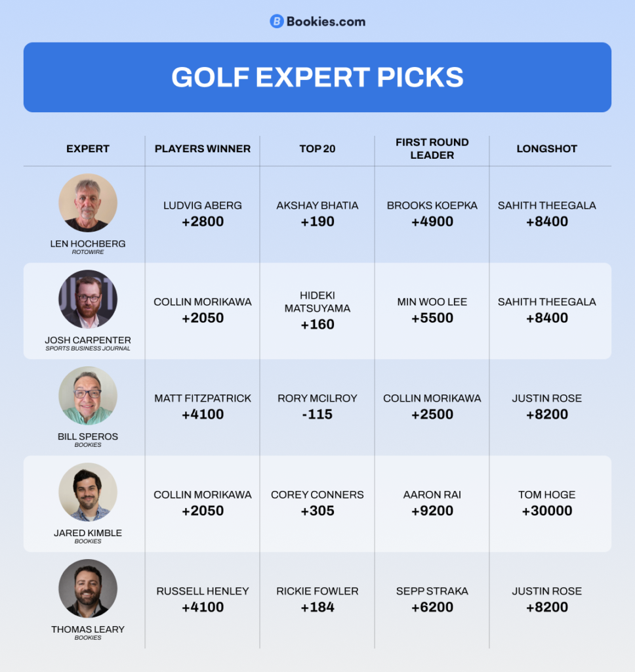Select Aaron Rai +9200 pick
The width and height of the screenshot is (635, 672).
pyautogui.click(x=432, y=503)
